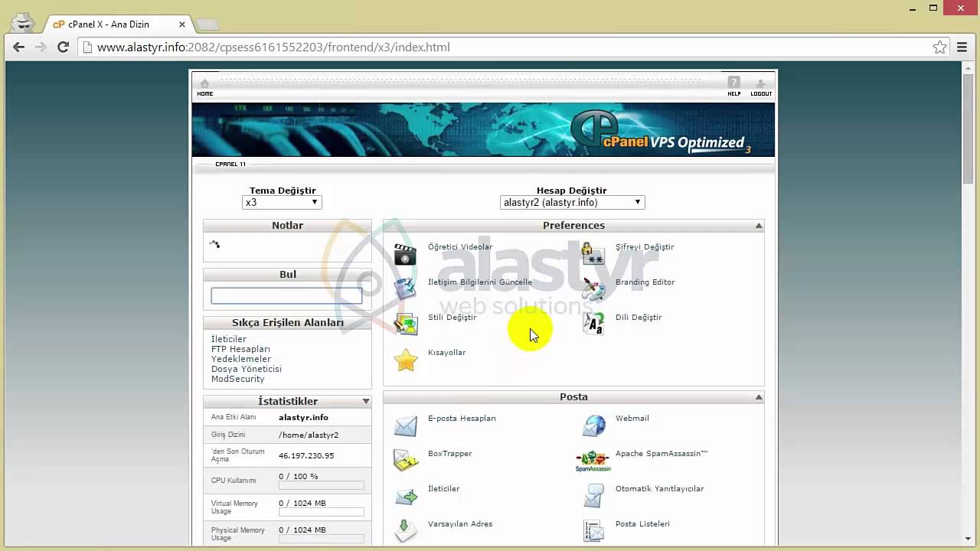Reload the page in browser toolbar

click(64, 47)
